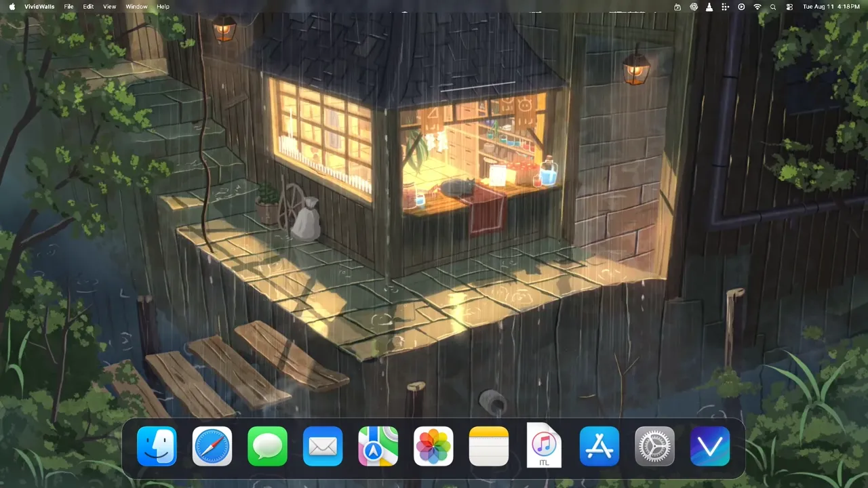
Task: Click the calendar-plus menu bar icon
Action: coord(677,7)
